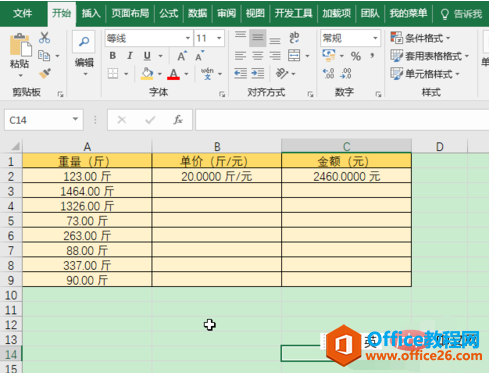Click the fx insert function button
Viewport: 489px width, 373px height.
click(178, 120)
